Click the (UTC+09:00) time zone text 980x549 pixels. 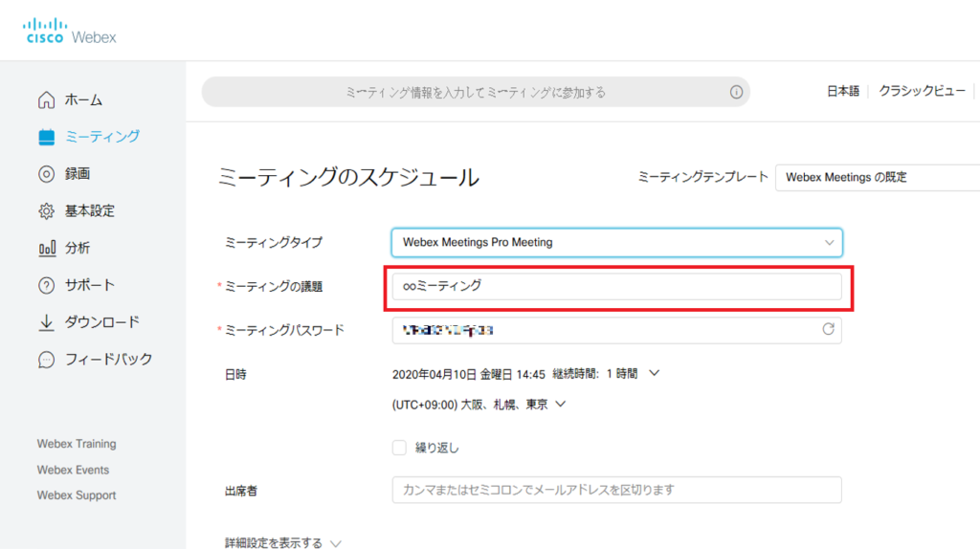coord(470,405)
